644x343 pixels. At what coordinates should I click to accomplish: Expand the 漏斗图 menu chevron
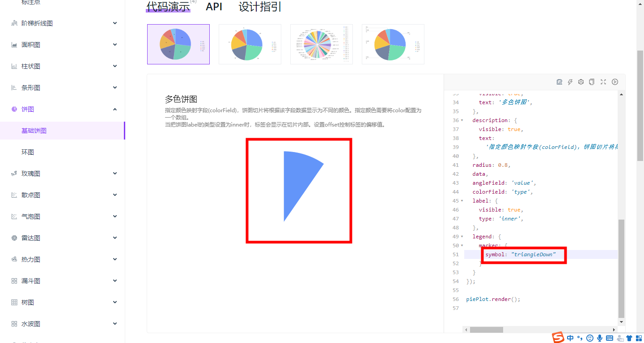(x=115, y=281)
